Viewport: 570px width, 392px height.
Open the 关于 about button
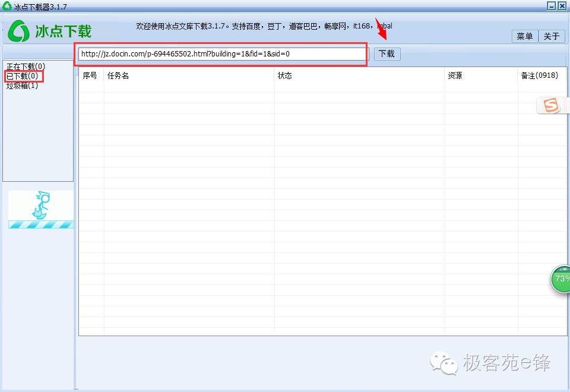552,36
